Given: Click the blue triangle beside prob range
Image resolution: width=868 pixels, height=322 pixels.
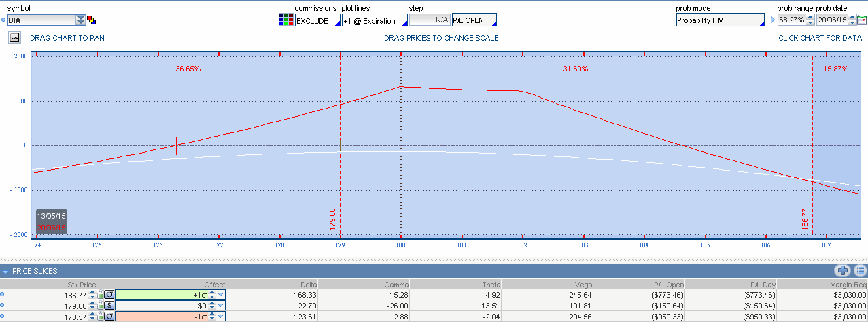Looking at the screenshot, I should tap(772, 20).
